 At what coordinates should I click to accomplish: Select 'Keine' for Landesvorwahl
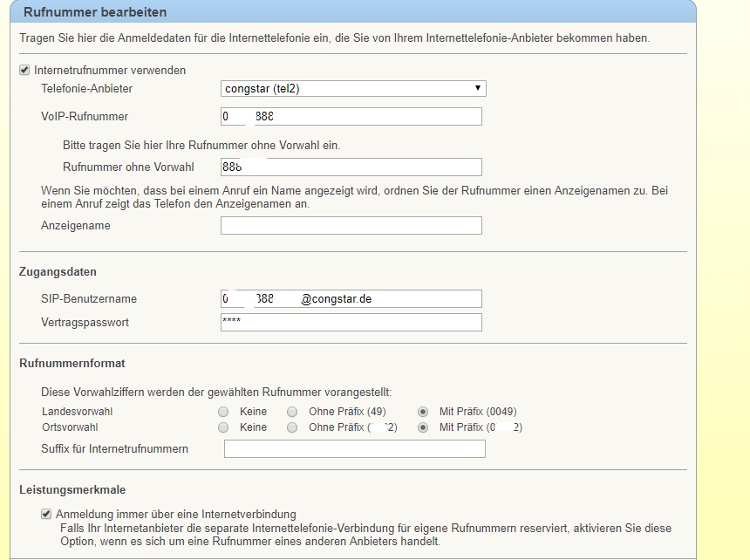(224, 412)
